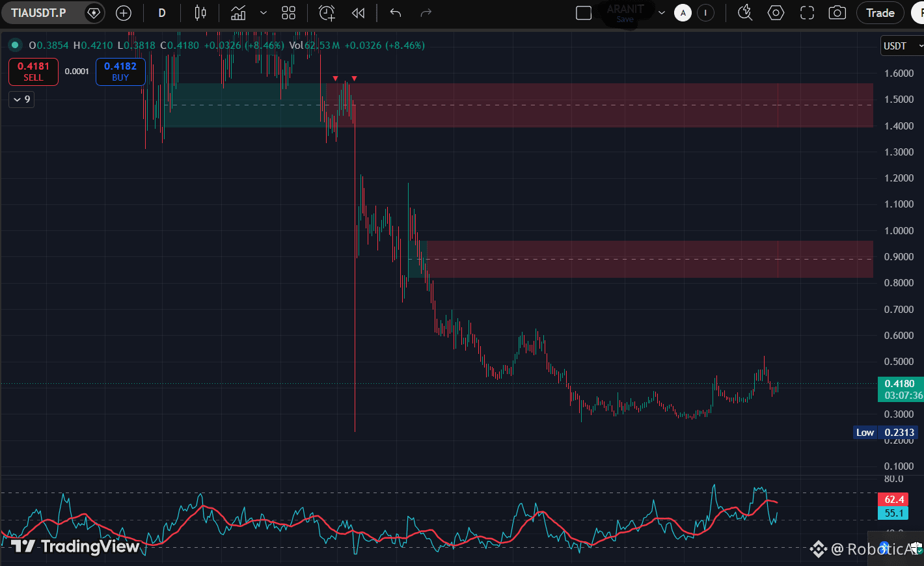Click the Trade button
Screen dimensions: 924x566
880,13
